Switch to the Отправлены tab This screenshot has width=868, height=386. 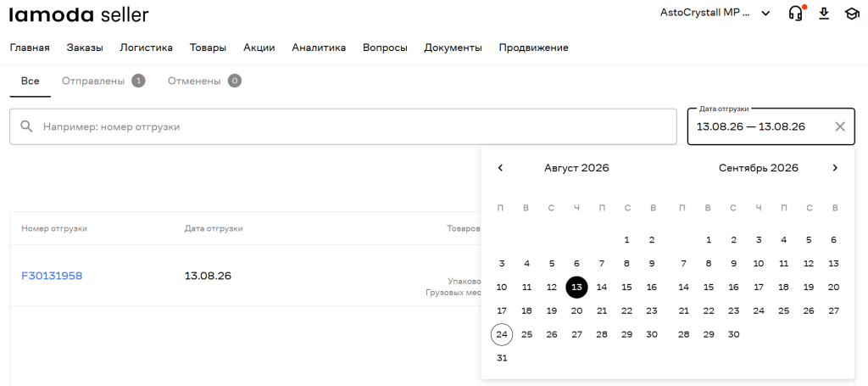(103, 81)
